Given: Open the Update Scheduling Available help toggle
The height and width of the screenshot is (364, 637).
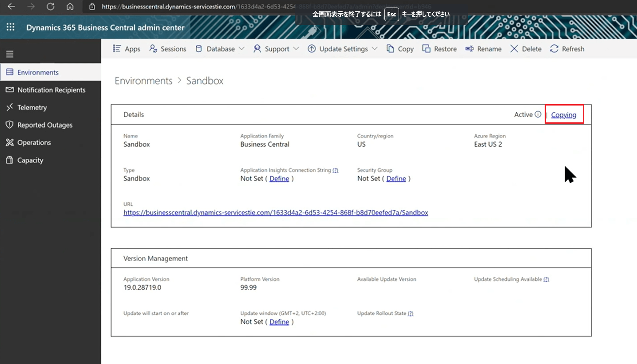Looking at the screenshot, I should pos(546,279).
